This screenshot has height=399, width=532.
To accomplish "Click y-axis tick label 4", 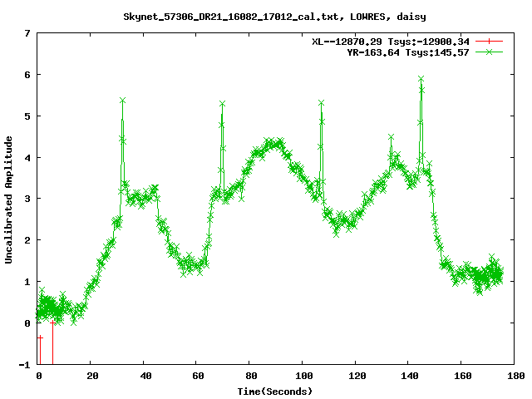I will 27,158.
